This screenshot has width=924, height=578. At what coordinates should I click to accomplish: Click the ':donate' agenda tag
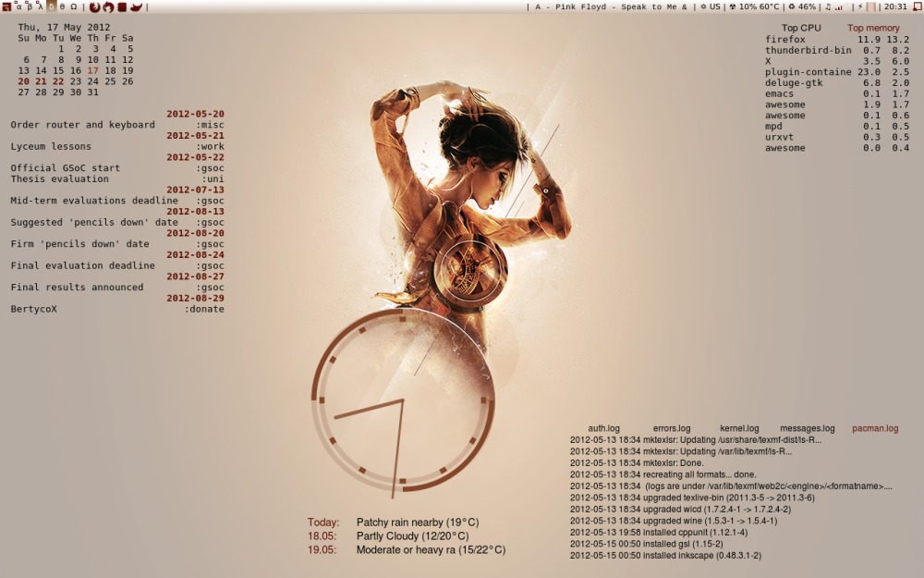point(204,309)
